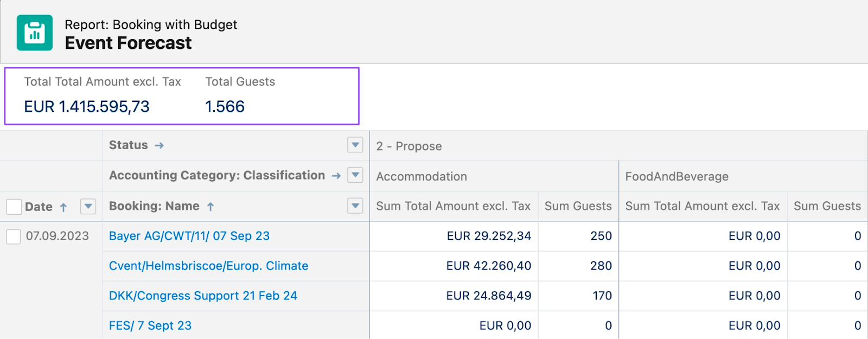Open the Status column dropdown menu
The width and height of the screenshot is (868, 339).
pos(355,145)
